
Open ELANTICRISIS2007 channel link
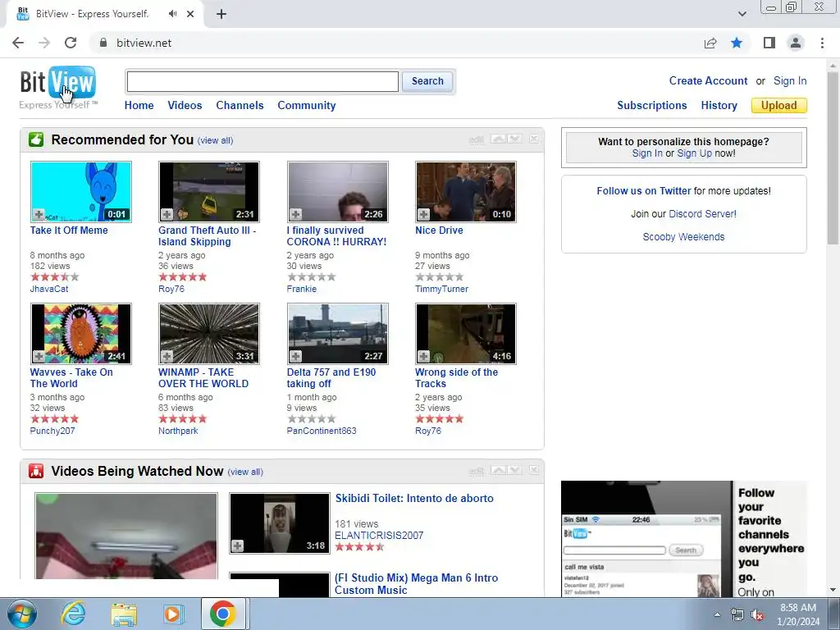click(x=379, y=535)
